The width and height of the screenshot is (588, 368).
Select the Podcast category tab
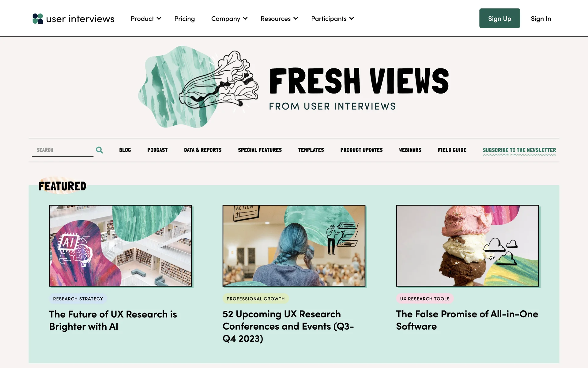(x=157, y=150)
